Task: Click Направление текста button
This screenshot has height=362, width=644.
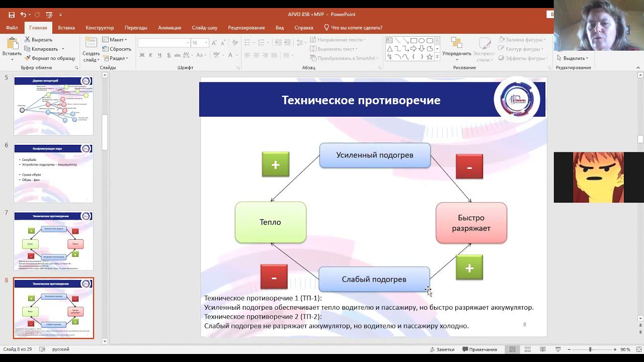Action: [x=338, y=40]
